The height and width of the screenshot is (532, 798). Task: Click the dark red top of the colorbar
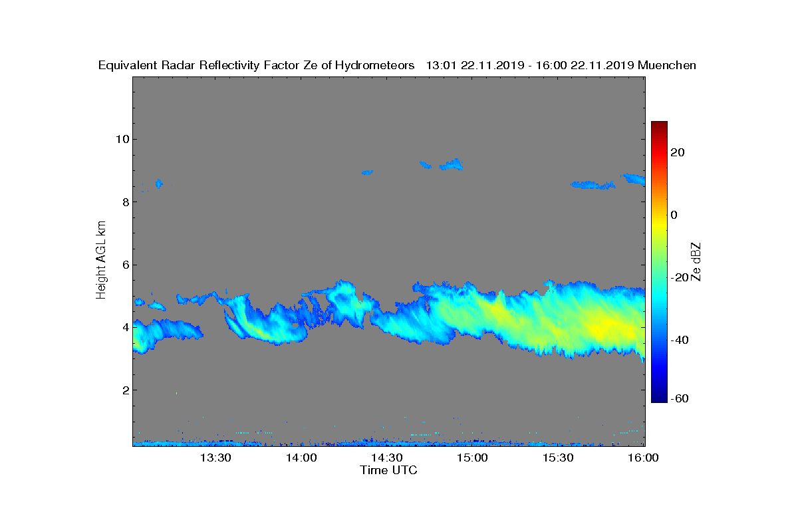[659, 126]
